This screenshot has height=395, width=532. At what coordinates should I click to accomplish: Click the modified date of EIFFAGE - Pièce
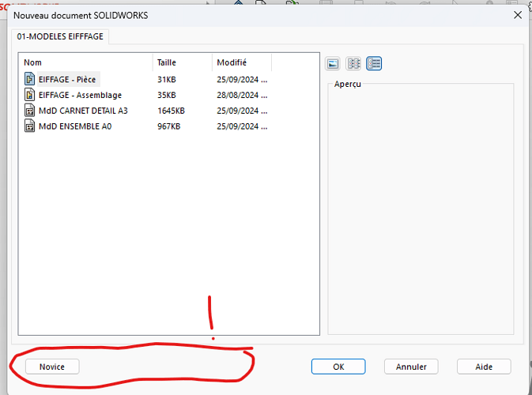pyautogui.click(x=242, y=79)
